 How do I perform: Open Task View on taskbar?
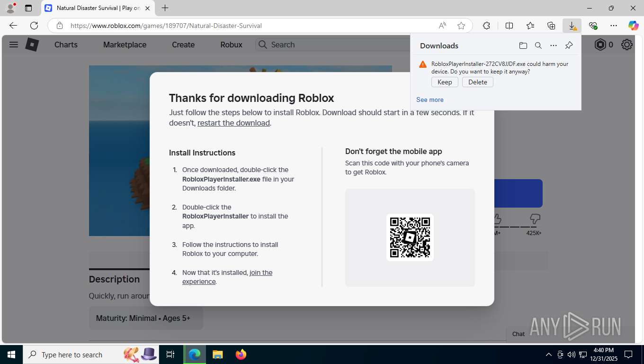(170, 355)
